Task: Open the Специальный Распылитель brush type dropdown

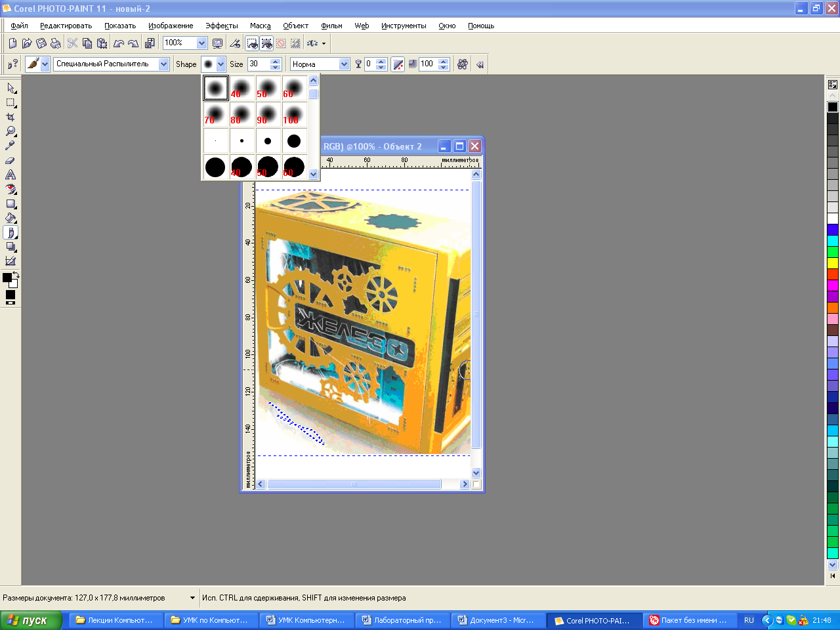Action: (163, 64)
